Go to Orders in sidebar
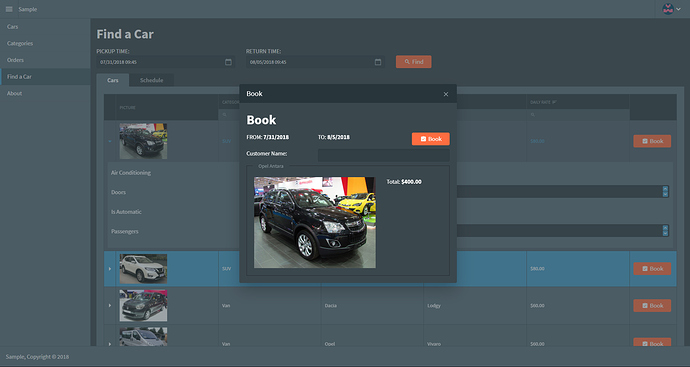Viewport: 690px width, 367px height. [x=15, y=60]
